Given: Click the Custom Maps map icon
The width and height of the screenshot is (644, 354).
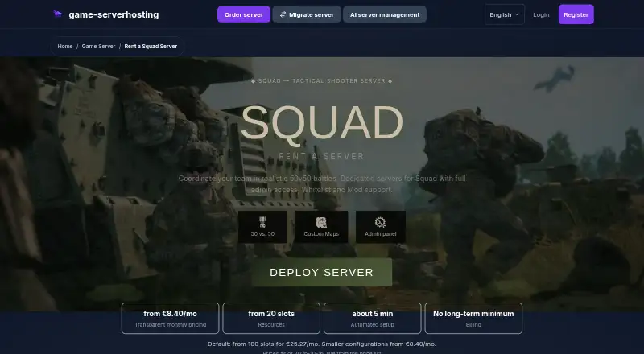Looking at the screenshot, I should pos(321,223).
